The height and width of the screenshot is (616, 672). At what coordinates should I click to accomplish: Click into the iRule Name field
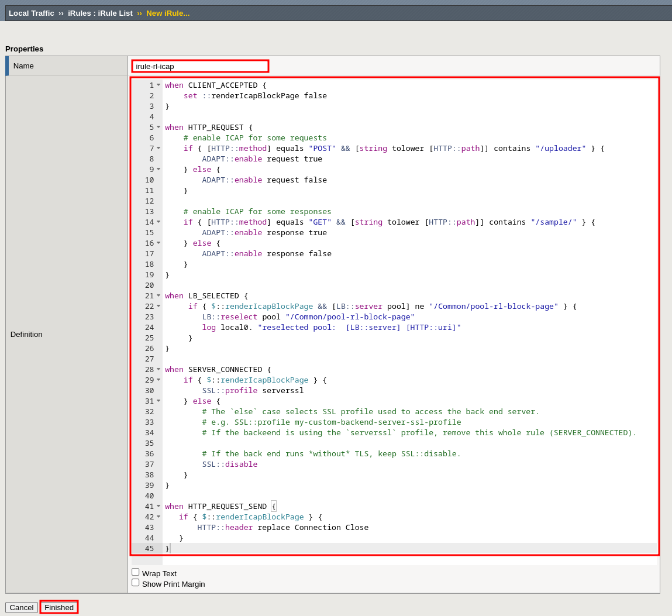(x=200, y=66)
